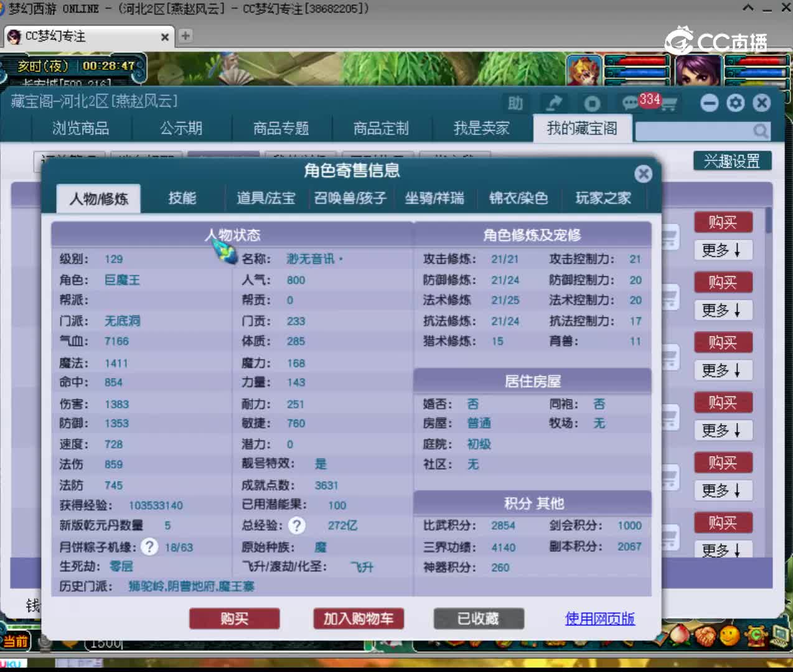Open the 使用网页版 link
The height and width of the screenshot is (672, 793).
[x=600, y=618]
